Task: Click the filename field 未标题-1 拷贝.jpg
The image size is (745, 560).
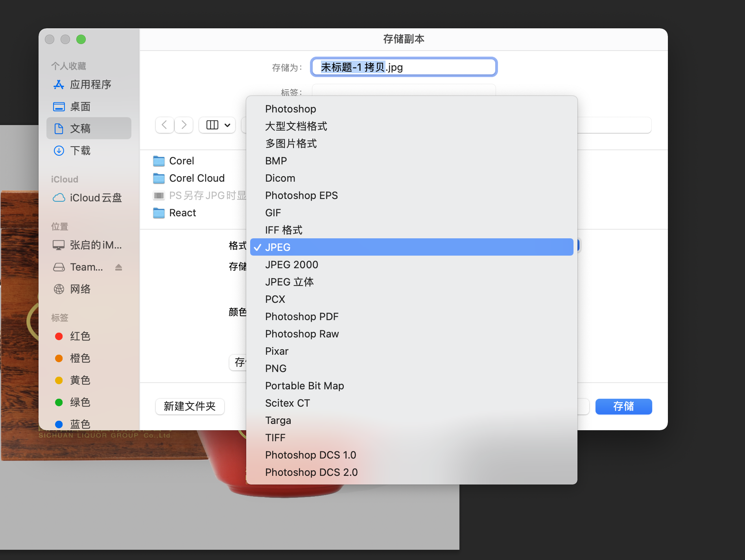Action: 404,67
